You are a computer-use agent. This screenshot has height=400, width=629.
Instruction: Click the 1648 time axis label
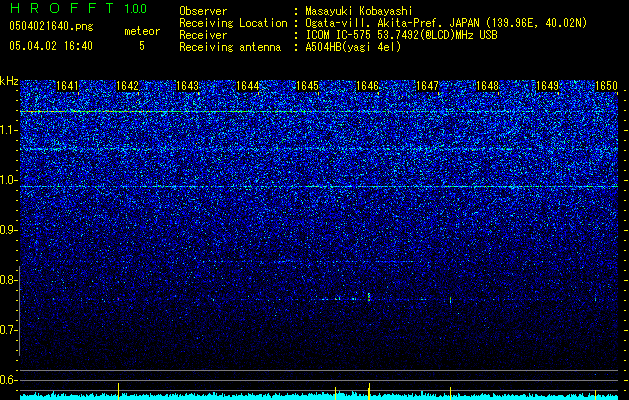[x=487, y=86]
